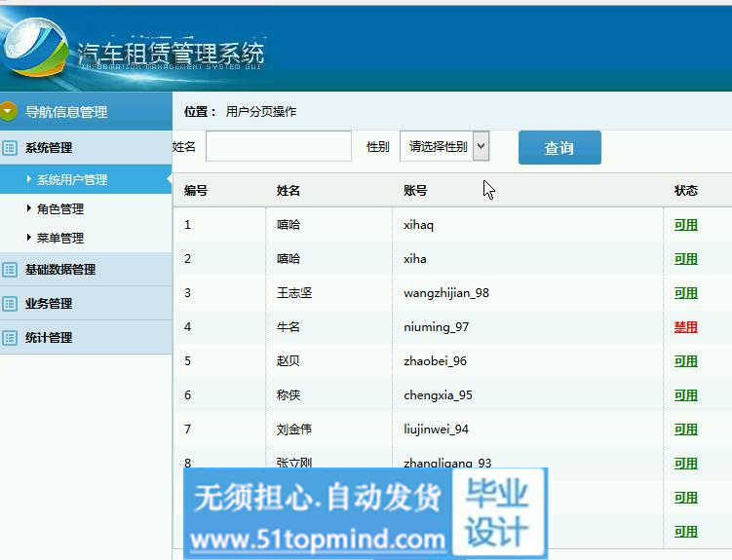This screenshot has width=732, height=560.
Task: Click the list icon beside 基础数据管理
Action: (x=10, y=270)
